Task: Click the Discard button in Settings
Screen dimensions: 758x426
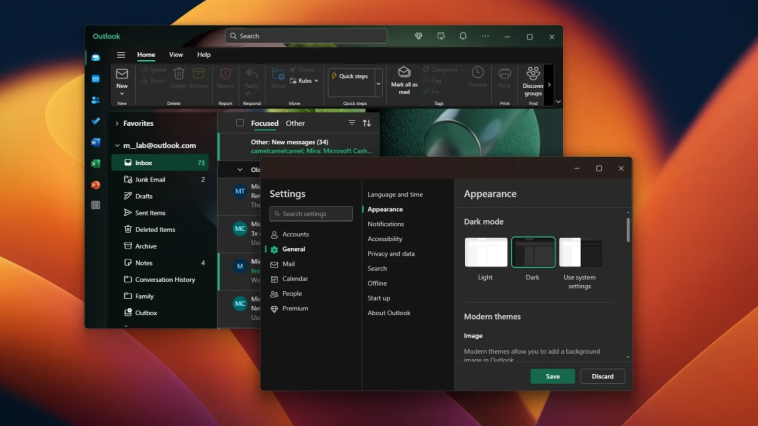Action: pyautogui.click(x=602, y=376)
